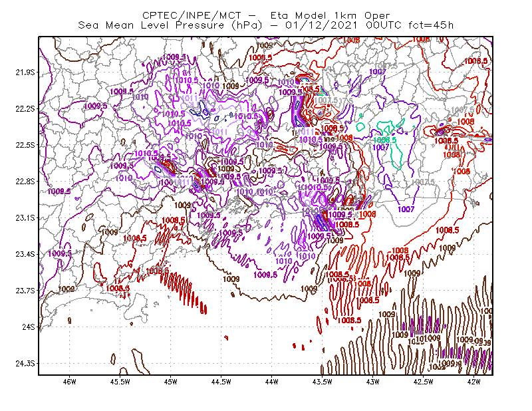Click the "23.4S" latitude axis label
Image resolution: width=532 pixels, height=411 pixels.
[x=25, y=254]
